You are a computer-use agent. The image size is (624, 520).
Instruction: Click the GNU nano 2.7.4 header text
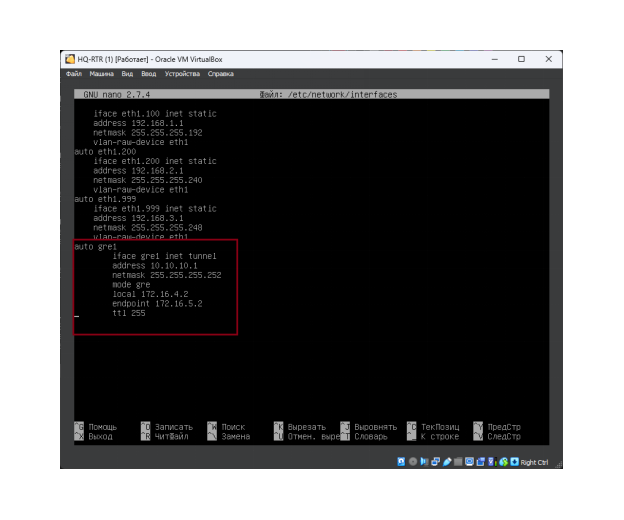[x=117, y=95]
